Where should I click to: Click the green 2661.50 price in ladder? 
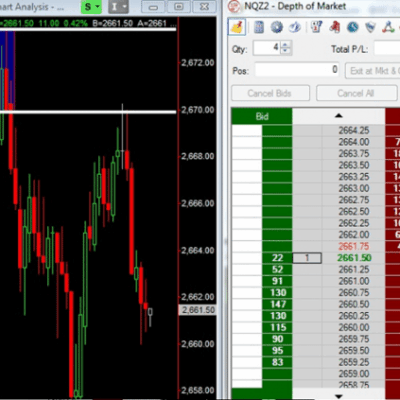pos(354,258)
